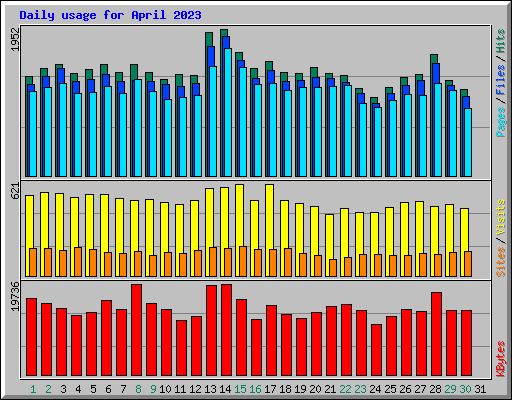Select day label "13" on the x-axis
The width and height of the screenshot is (512, 400).
point(210,389)
